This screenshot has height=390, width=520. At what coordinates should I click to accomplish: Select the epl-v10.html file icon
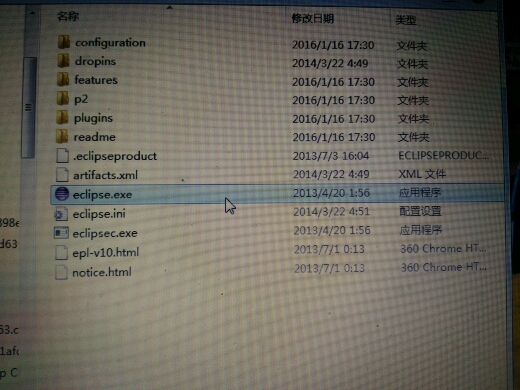pyautogui.click(x=61, y=252)
